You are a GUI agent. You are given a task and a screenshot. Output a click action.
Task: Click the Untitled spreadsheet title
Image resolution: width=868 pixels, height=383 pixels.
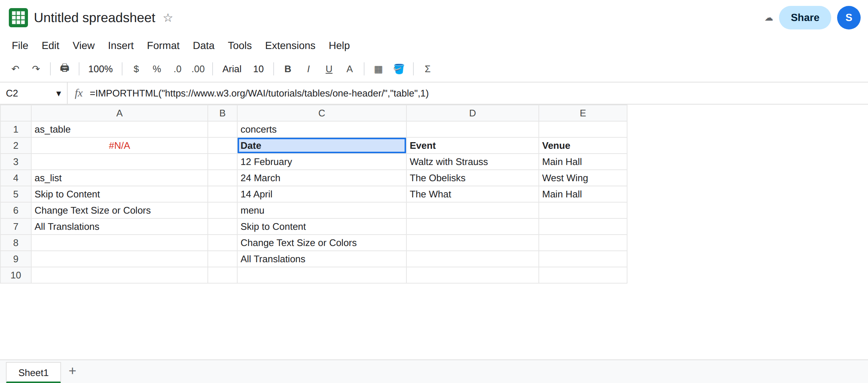pyautogui.click(x=95, y=18)
